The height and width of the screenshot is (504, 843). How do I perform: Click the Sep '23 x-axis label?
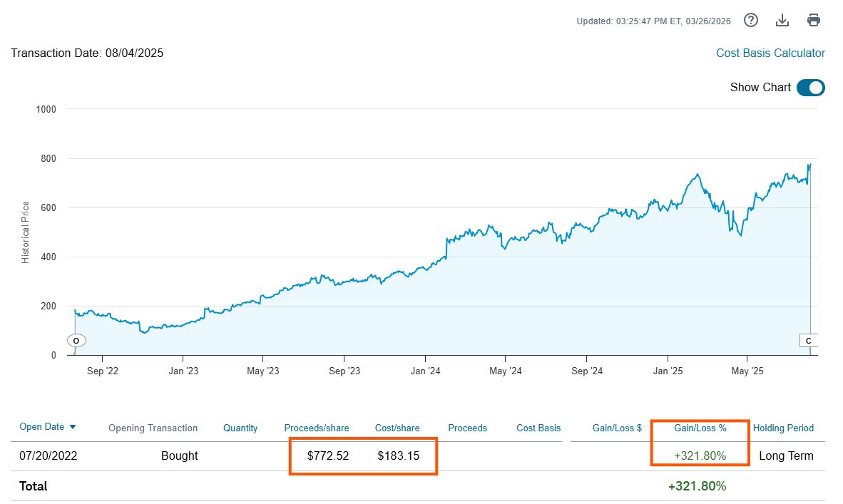(344, 371)
